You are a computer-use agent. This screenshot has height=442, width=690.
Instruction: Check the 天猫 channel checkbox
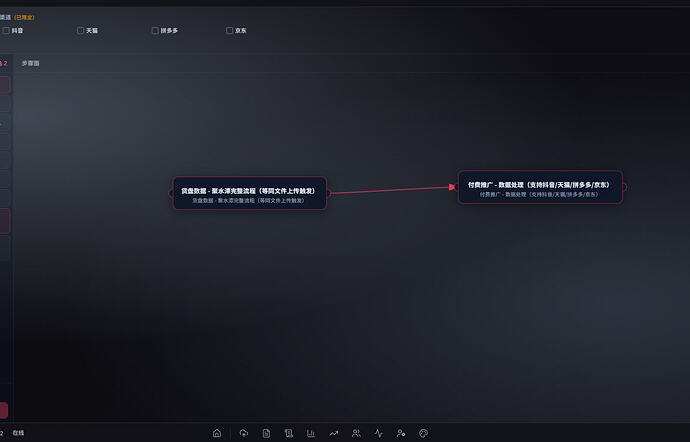pos(81,30)
